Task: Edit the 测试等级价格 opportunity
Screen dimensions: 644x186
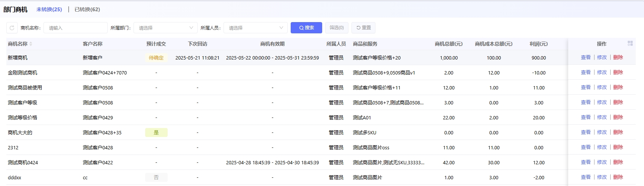Action: pos(602,118)
